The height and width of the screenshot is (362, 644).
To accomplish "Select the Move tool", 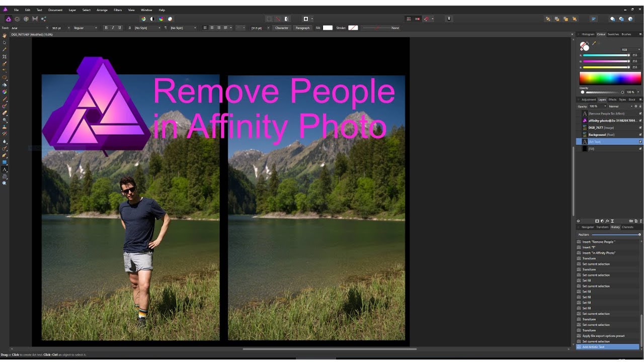I will pos(5,43).
